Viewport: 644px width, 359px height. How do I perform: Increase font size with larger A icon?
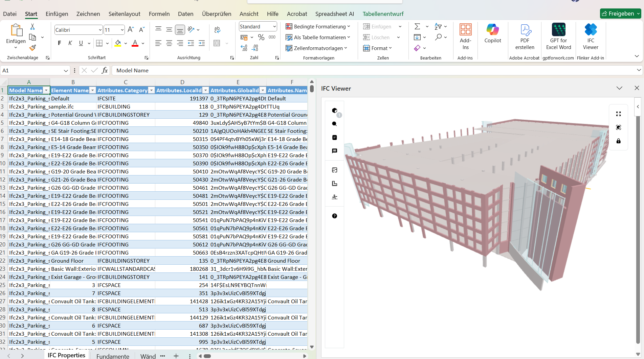tap(131, 30)
